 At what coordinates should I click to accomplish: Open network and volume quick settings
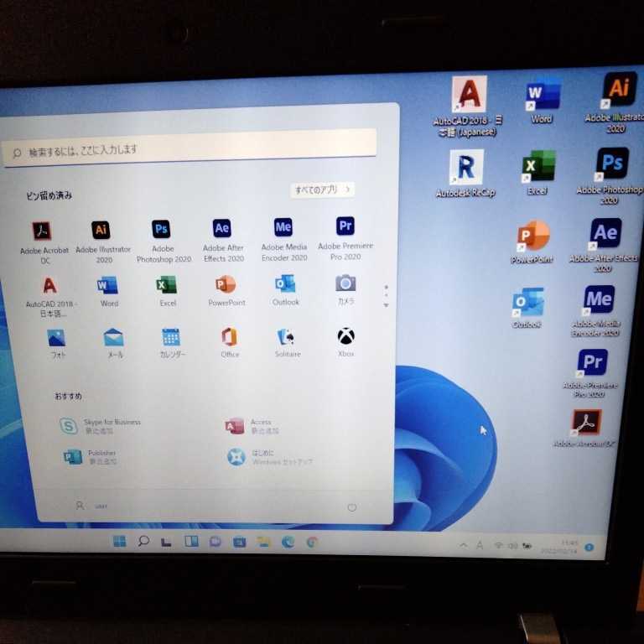point(513,546)
